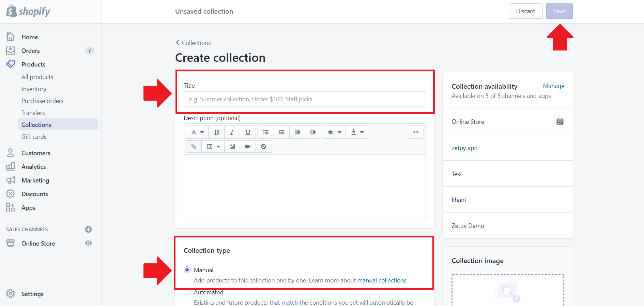Click the Apps grid icon
Viewport: 644px width, 306px height.
click(x=11, y=207)
